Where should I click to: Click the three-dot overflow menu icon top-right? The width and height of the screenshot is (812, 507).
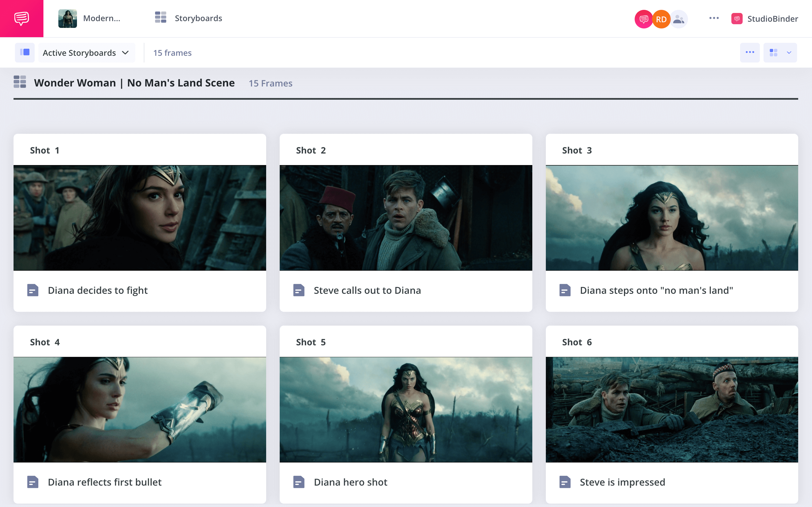point(713,17)
